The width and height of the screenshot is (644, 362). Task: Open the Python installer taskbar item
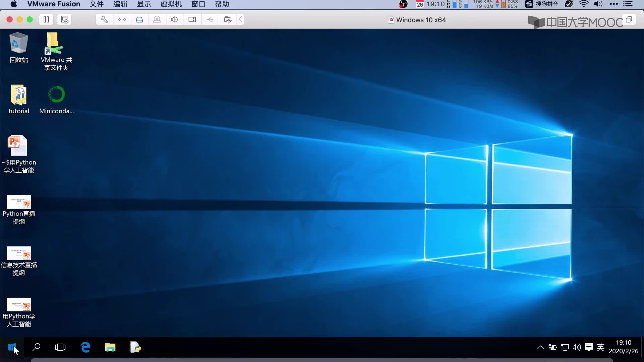click(x=135, y=347)
